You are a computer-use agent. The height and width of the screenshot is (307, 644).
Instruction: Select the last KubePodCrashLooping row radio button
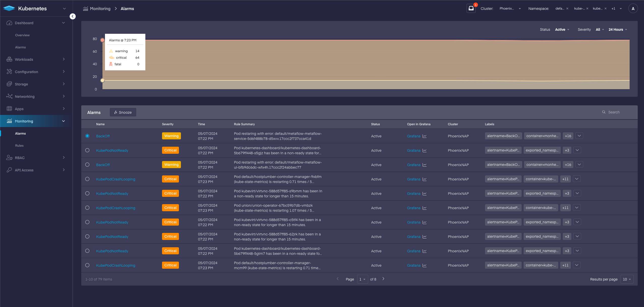(87, 265)
